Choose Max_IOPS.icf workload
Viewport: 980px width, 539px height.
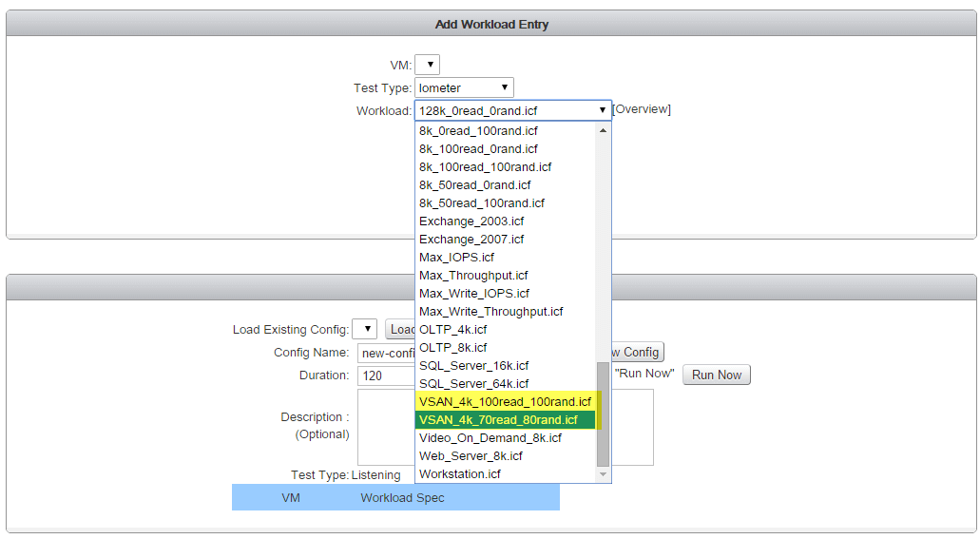click(507, 258)
